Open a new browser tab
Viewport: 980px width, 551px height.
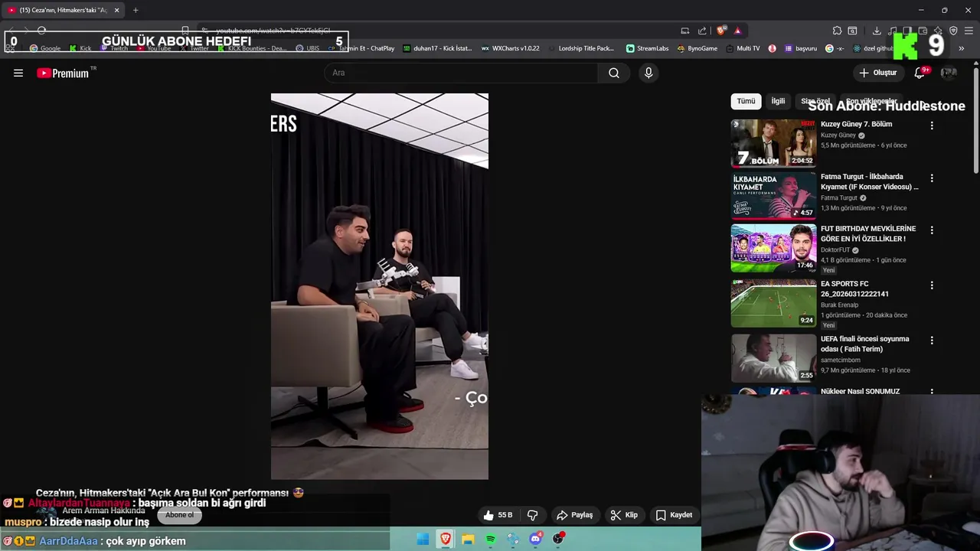coord(136,10)
